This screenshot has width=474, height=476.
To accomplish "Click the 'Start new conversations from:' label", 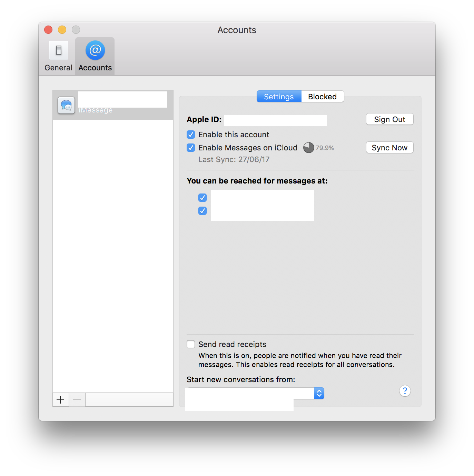I will pos(241,379).
